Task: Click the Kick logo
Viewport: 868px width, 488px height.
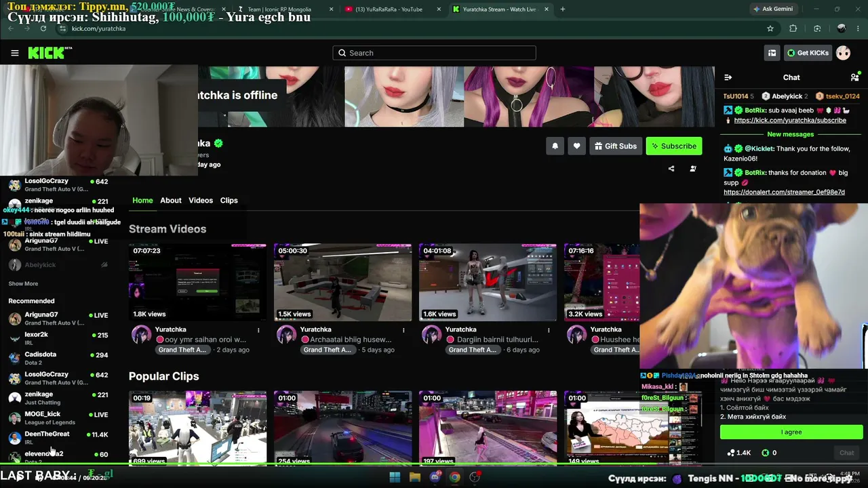Action: [50, 53]
